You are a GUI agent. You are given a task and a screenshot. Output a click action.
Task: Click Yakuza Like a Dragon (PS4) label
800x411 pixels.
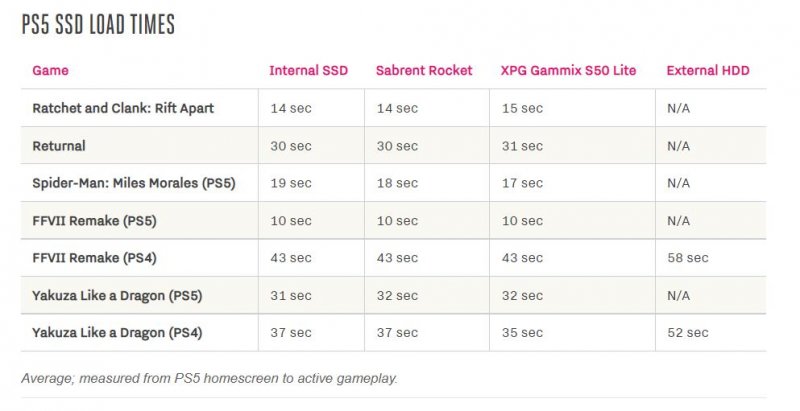coord(117,333)
